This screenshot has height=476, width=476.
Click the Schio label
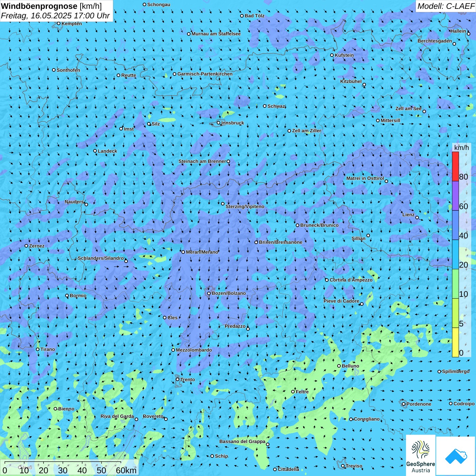coord(221,456)
